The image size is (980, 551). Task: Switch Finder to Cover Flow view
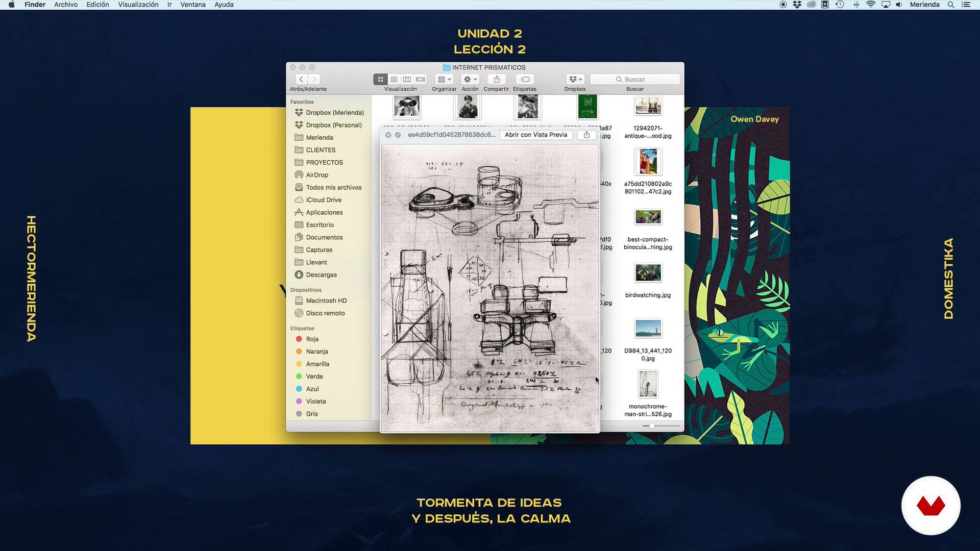click(x=421, y=79)
